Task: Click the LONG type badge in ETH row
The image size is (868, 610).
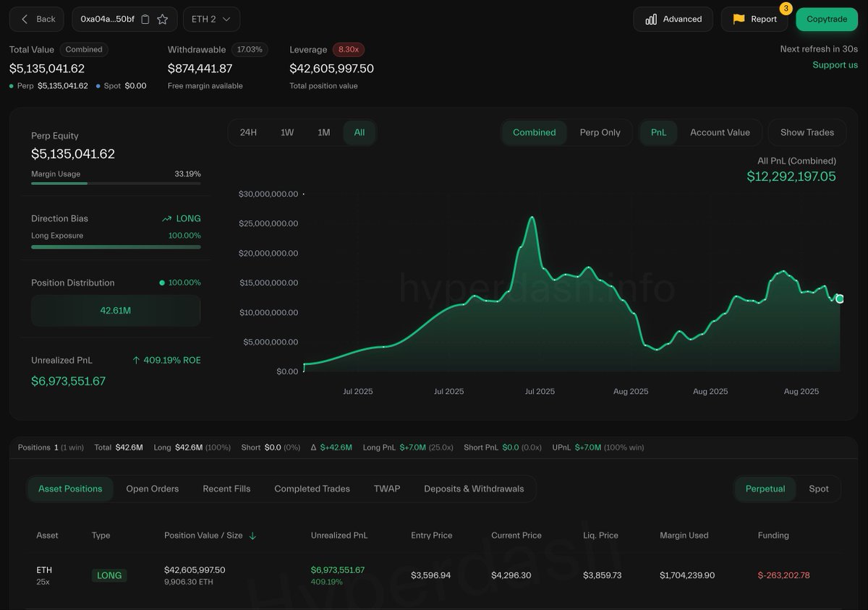Action: (x=109, y=575)
